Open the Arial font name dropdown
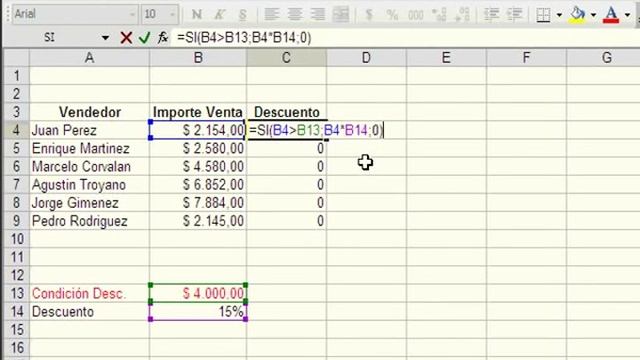640x360 pixels. (x=132, y=15)
